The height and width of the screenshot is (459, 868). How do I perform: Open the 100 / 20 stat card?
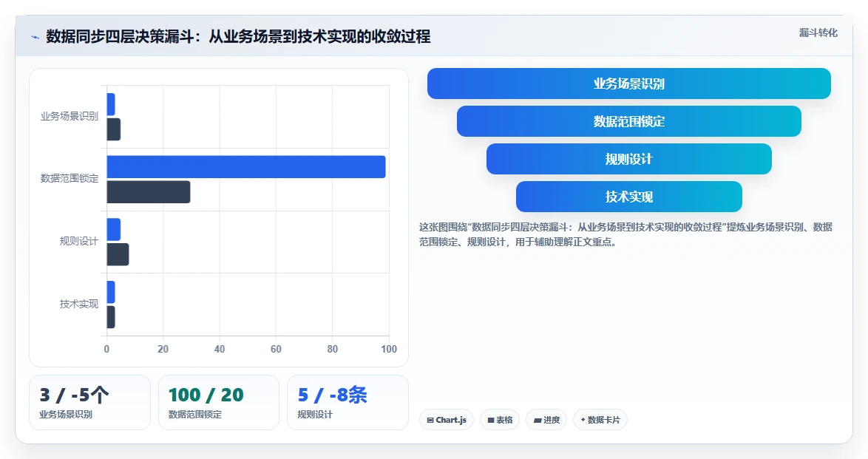pos(219,403)
